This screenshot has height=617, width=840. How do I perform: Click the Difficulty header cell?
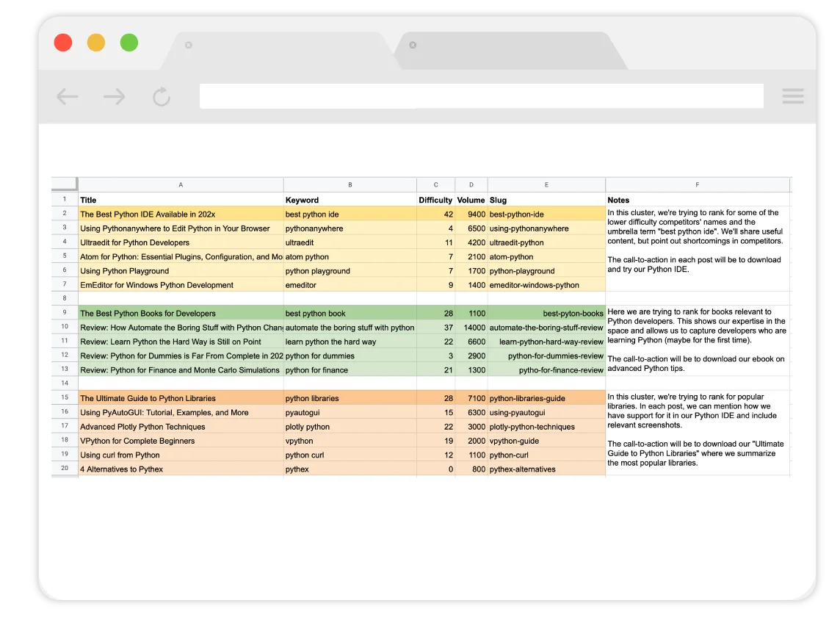click(x=436, y=200)
